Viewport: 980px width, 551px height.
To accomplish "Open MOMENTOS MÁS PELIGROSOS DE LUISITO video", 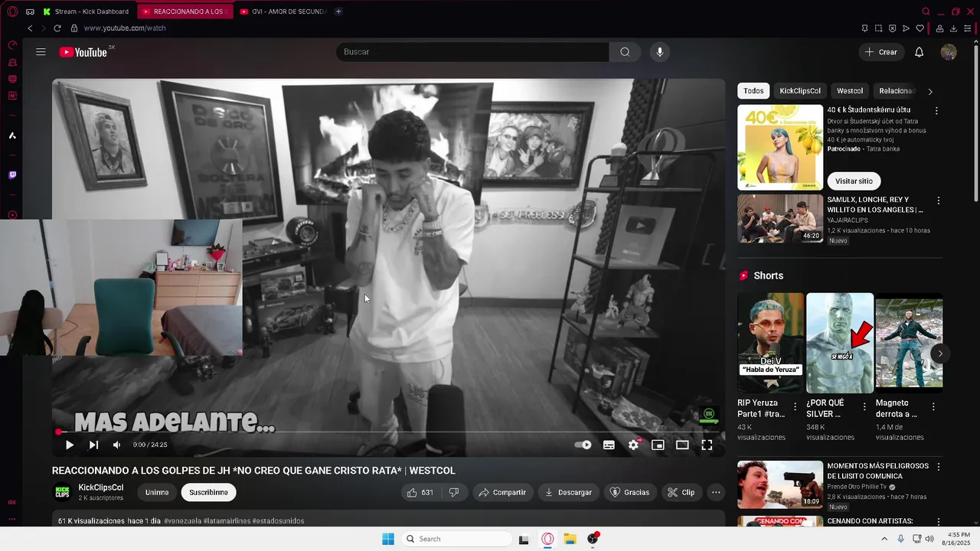I will pyautogui.click(x=780, y=484).
